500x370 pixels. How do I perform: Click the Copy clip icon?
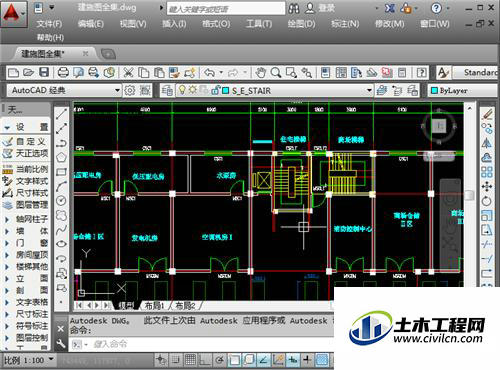[x=144, y=72]
